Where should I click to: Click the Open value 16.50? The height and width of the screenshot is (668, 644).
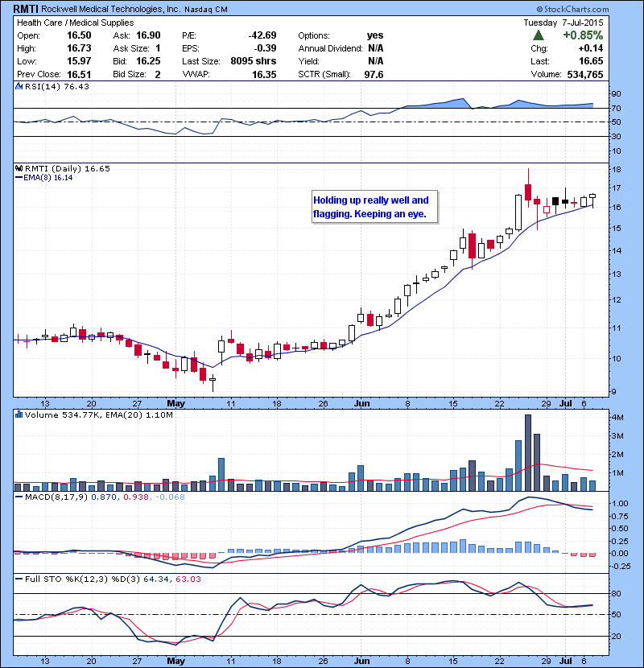pyautogui.click(x=79, y=35)
